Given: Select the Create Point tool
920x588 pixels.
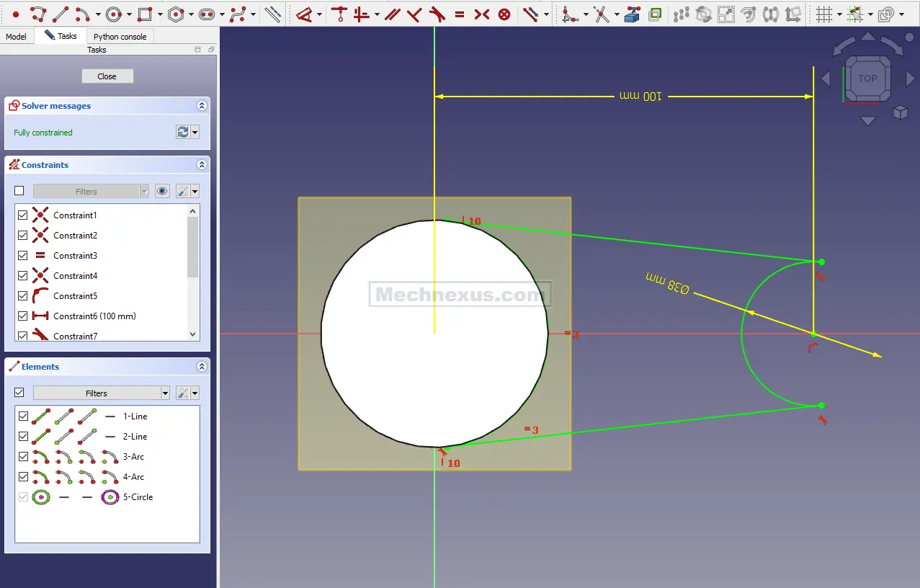Looking at the screenshot, I should 16,14.
